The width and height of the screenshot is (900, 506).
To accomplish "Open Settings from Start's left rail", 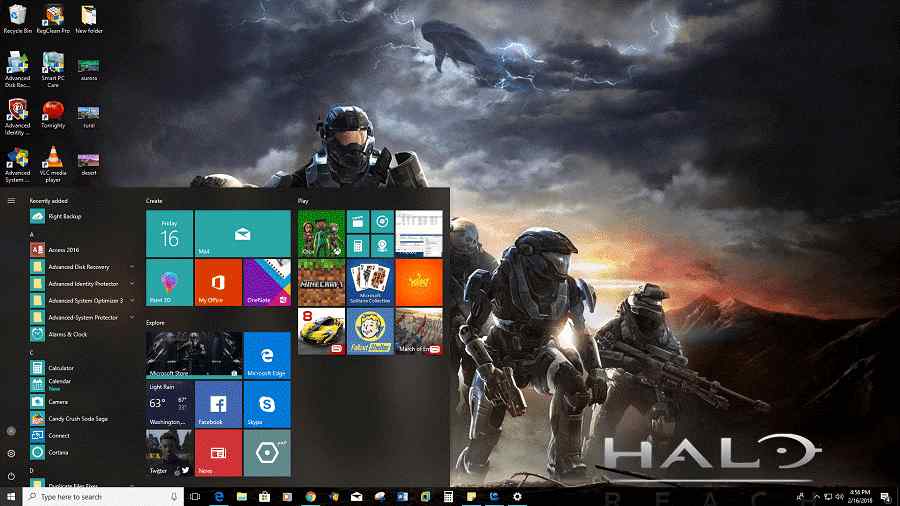I will point(11,453).
